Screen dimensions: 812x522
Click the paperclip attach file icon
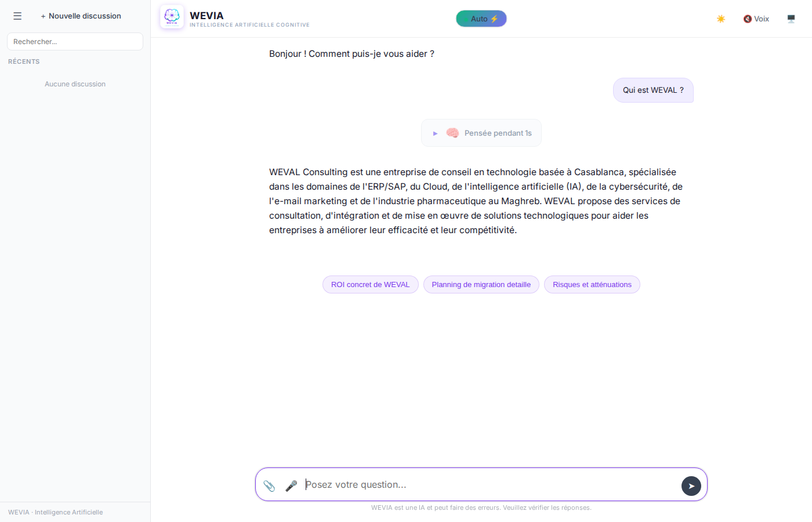(x=269, y=485)
